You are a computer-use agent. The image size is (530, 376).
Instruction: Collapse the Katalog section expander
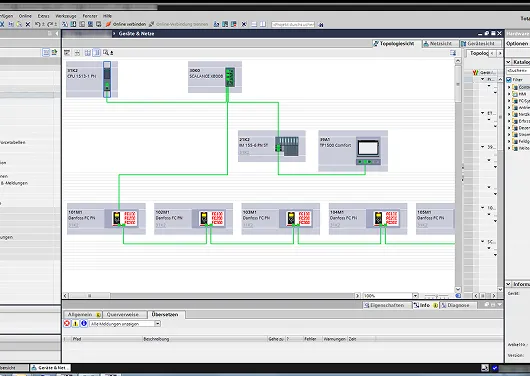[x=509, y=62]
